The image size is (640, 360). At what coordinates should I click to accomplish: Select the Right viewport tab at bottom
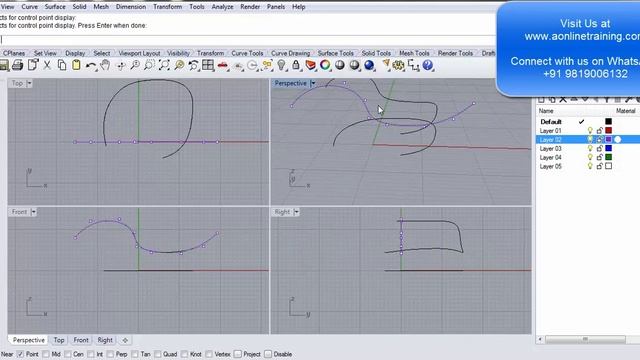coord(105,340)
